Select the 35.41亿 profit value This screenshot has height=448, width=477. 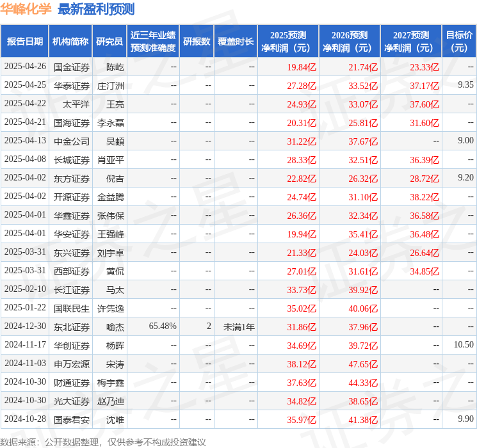pyautogui.click(x=363, y=234)
